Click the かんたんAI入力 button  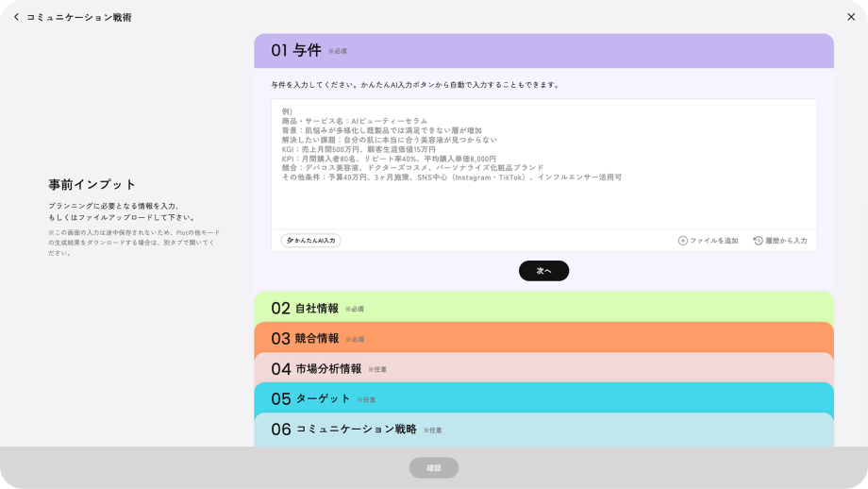pos(311,241)
